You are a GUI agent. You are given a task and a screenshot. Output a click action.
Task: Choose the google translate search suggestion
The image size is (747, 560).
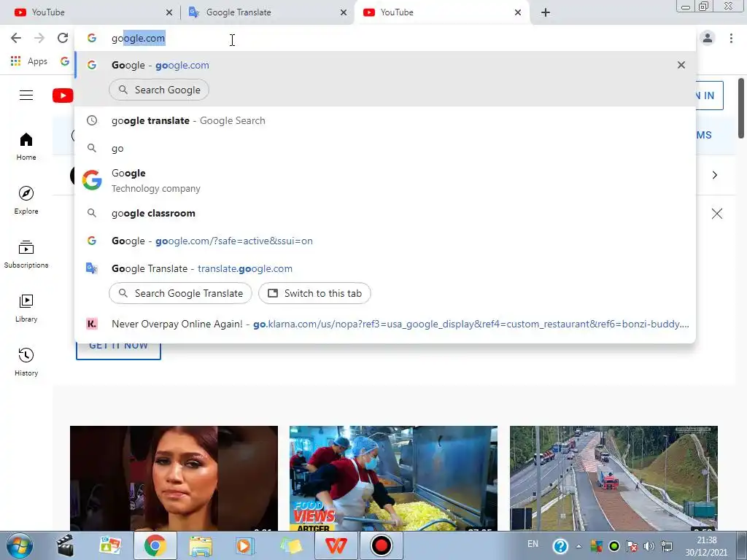tap(385, 120)
